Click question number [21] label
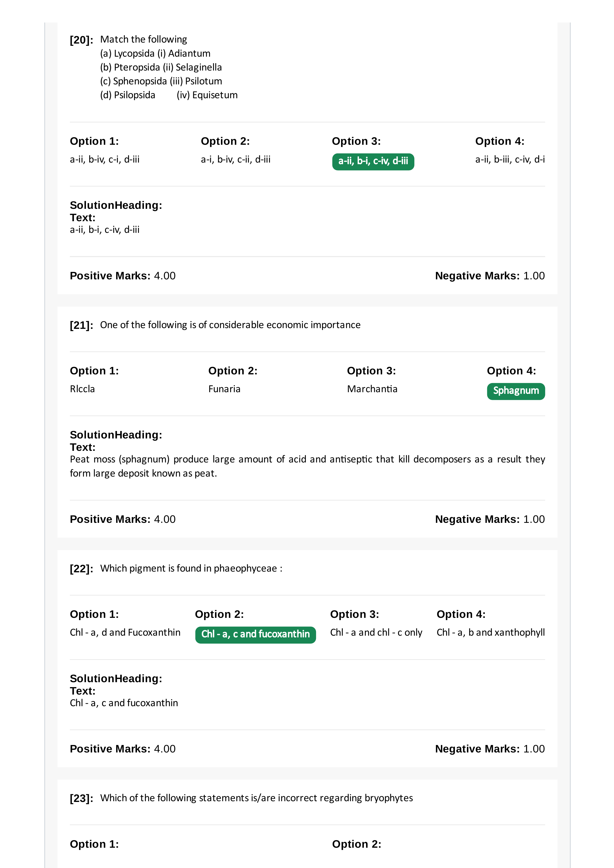Image resolution: width=614 pixels, height=868 pixels. (x=81, y=326)
